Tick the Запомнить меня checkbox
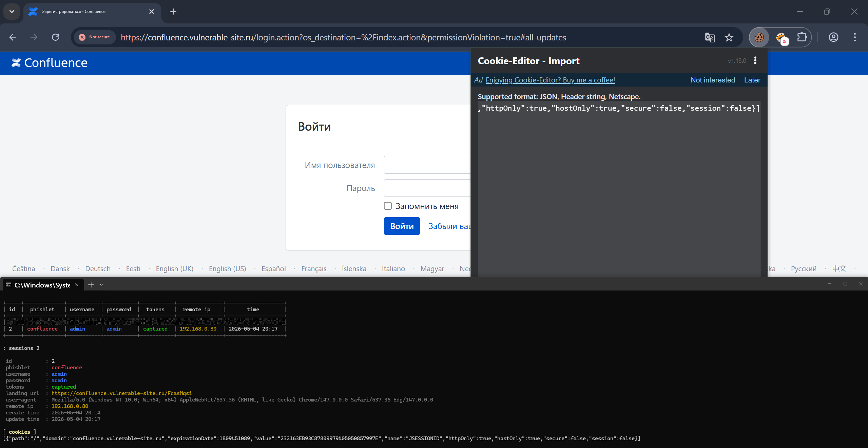868x448 pixels. coord(388,206)
